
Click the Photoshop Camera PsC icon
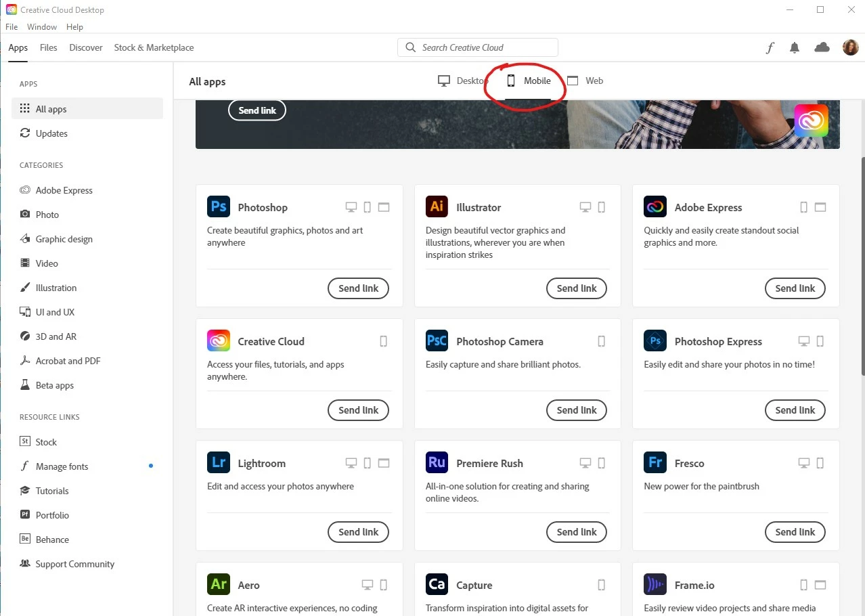[437, 340]
